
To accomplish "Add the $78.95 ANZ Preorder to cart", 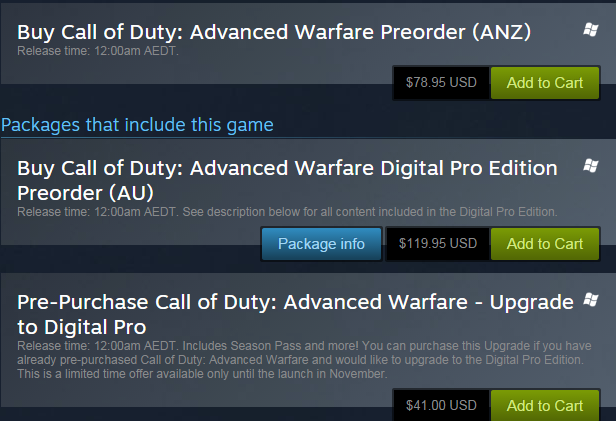I will click(545, 83).
